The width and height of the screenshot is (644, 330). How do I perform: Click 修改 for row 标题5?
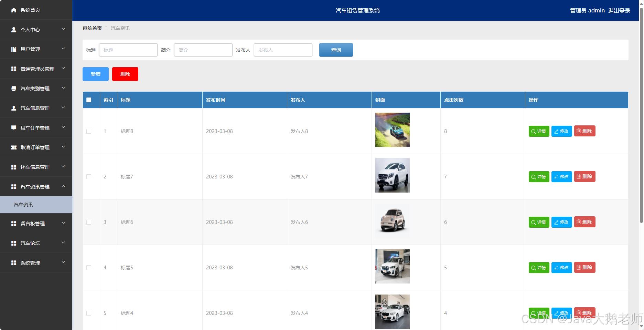(x=561, y=268)
